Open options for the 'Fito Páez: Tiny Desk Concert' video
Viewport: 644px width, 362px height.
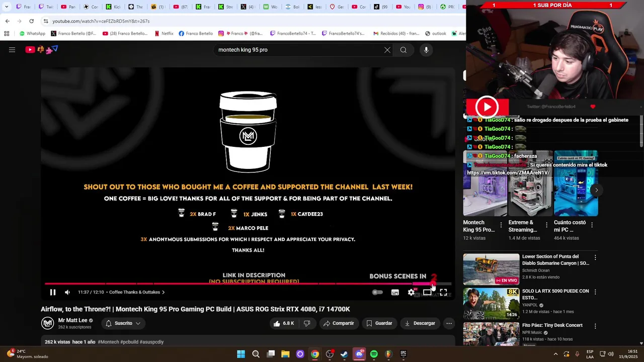tap(595, 326)
